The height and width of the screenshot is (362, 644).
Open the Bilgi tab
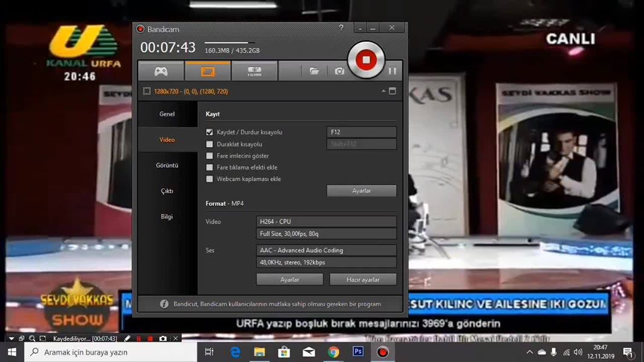[167, 217]
